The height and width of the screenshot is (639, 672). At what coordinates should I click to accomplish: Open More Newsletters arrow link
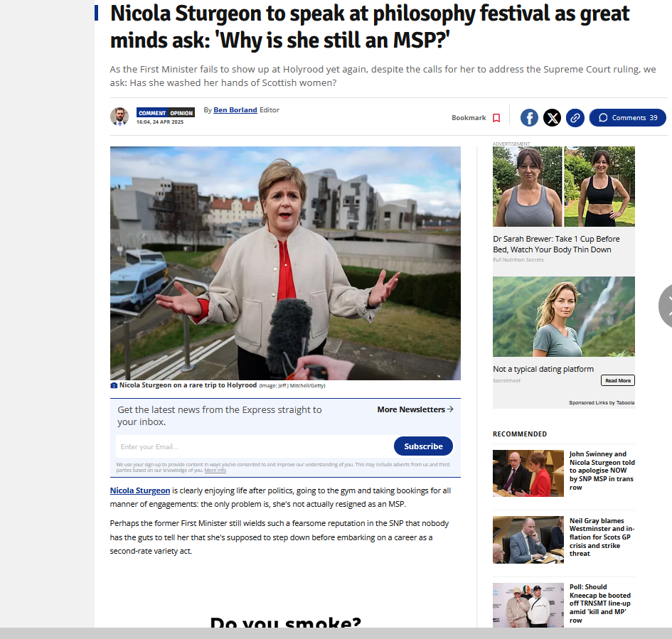tap(415, 409)
